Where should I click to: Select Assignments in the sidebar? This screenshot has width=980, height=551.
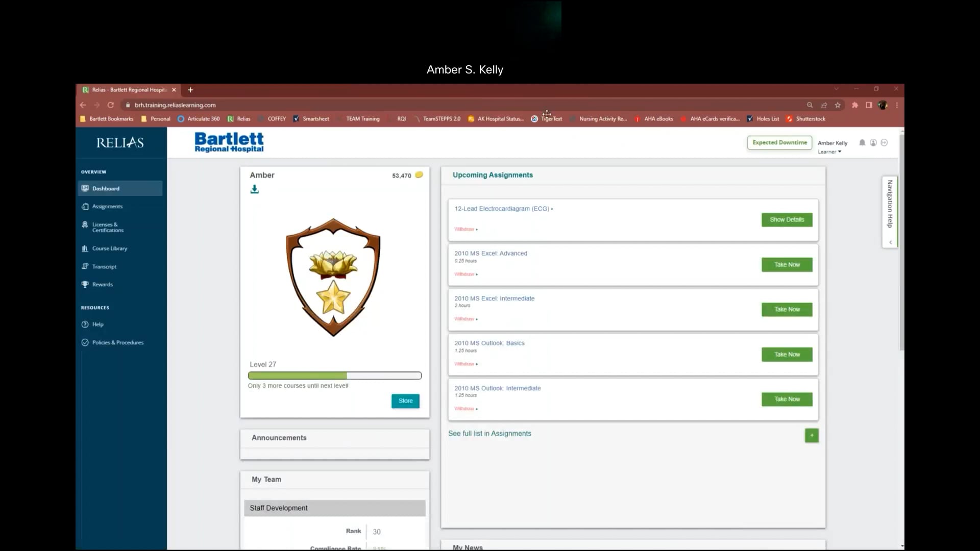pos(107,206)
